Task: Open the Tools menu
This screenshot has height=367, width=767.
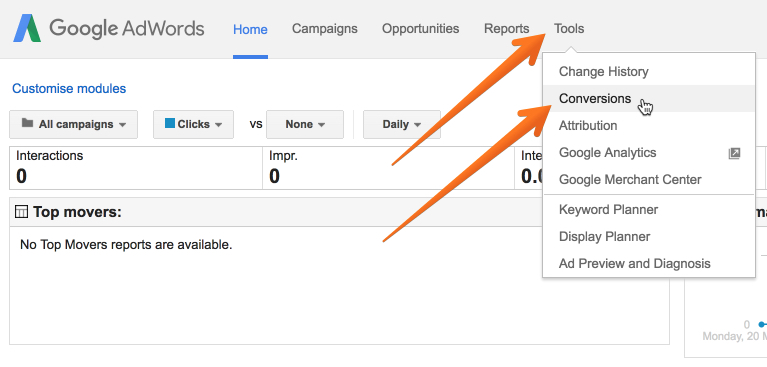Action: click(x=569, y=29)
